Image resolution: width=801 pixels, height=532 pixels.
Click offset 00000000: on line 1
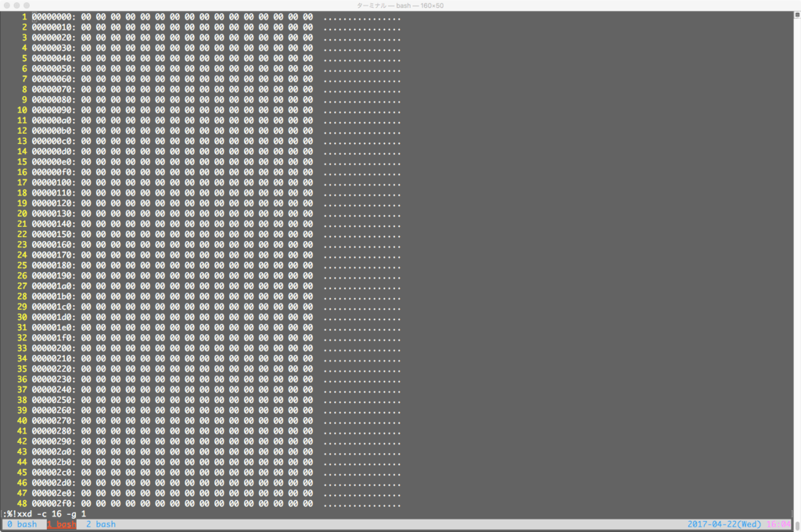(54, 17)
